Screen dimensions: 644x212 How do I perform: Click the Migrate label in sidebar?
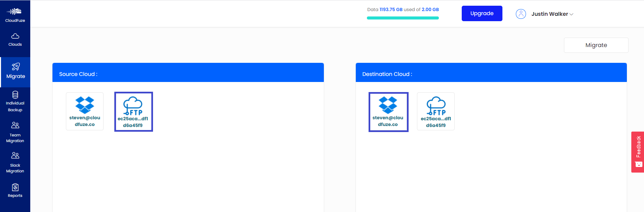coord(16,76)
